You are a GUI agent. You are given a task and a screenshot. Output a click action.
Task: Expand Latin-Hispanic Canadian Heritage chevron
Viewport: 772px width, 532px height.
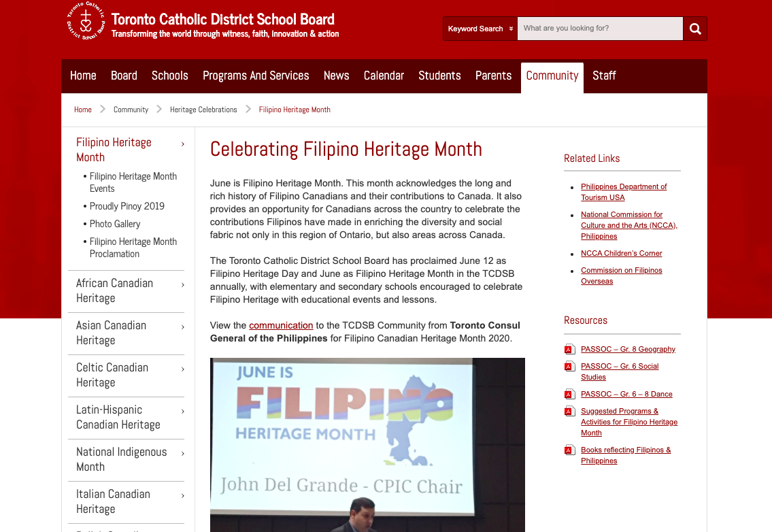[183, 412]
